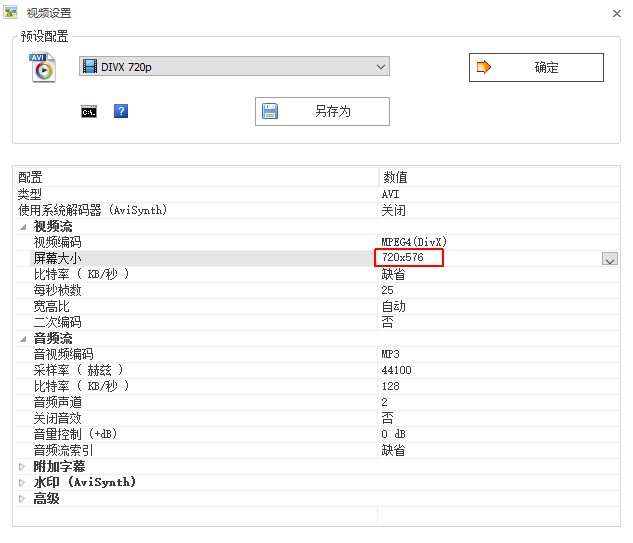Close the 视频设置 dialog
The image size is (633, 543).
pyautogui.click(x=616, y=13)
